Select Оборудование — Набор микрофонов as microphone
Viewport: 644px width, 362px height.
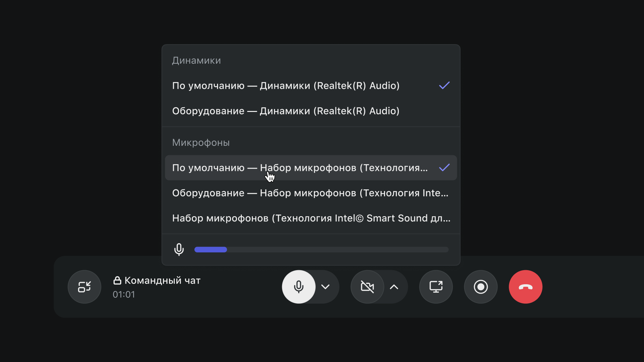pos(310,193)
